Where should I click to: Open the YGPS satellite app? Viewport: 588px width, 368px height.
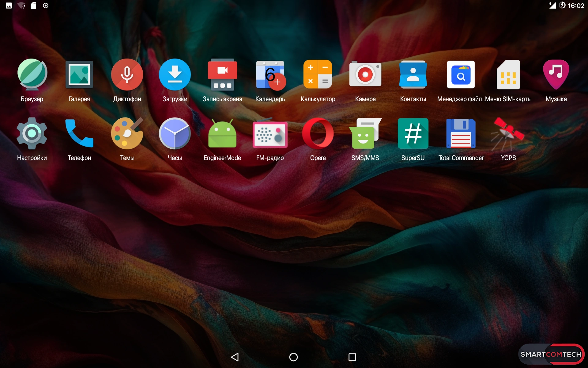pos(508,134)
